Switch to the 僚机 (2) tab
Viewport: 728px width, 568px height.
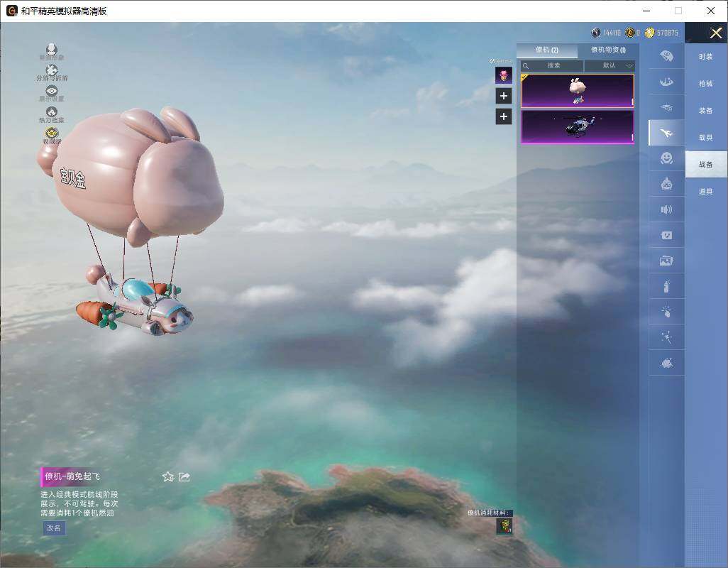[547, 50]
